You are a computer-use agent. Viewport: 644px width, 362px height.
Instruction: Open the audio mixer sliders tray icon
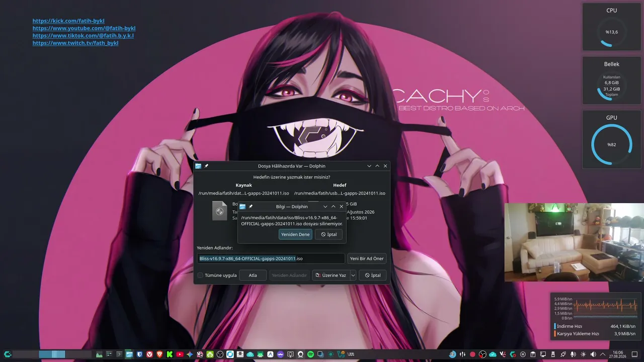click(462, 354)
